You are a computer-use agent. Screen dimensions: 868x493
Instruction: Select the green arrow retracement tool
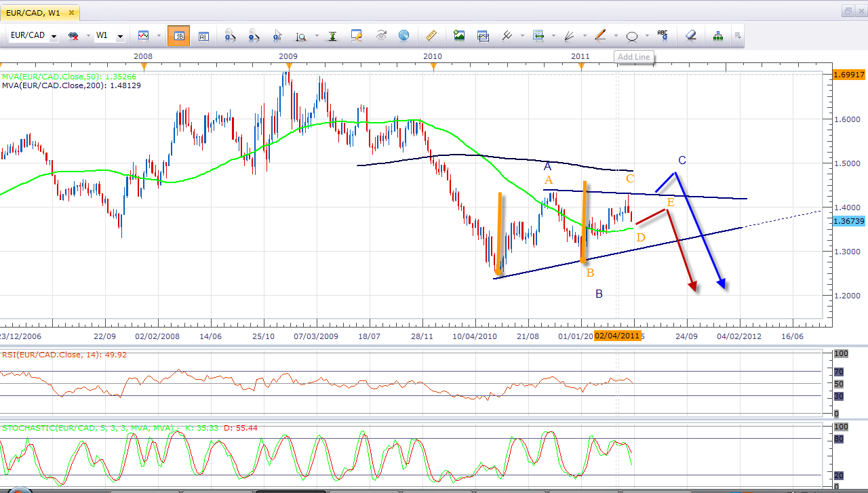(x=538, y=36)
